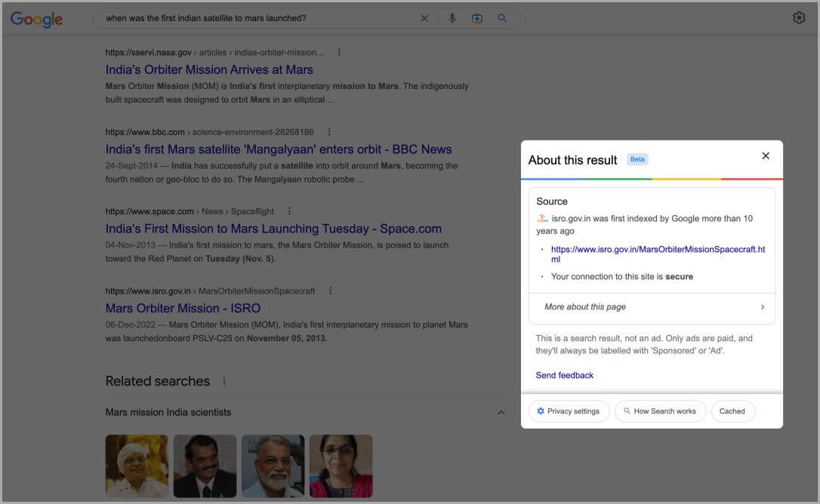
Task: Select second scientist thumbnail in dark suit
Action: pos(205,466)
